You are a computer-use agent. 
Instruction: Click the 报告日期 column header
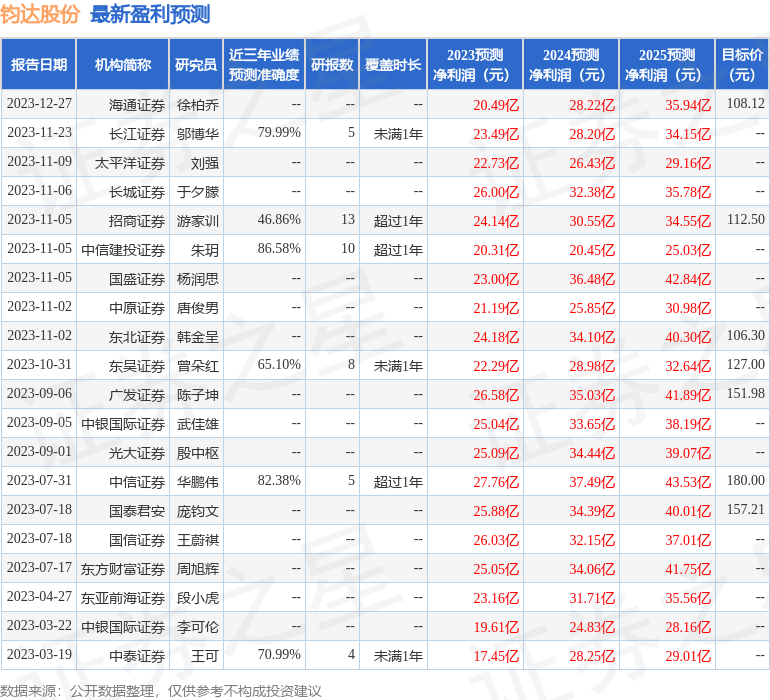[39, 64]
